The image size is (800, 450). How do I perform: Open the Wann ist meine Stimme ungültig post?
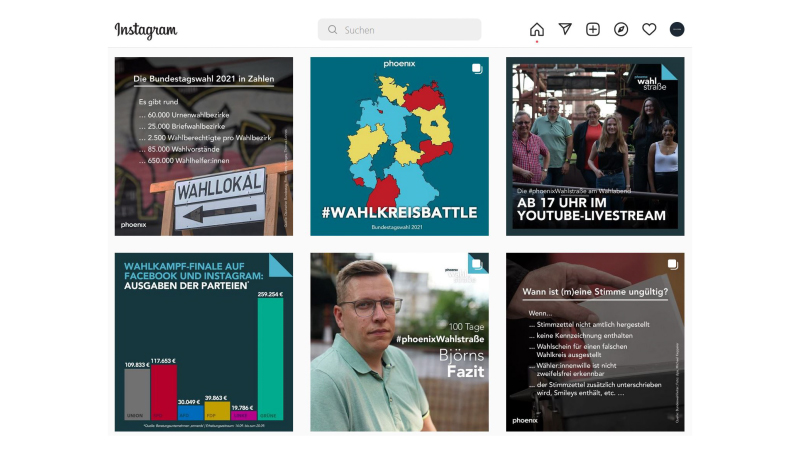pos(595,342)
